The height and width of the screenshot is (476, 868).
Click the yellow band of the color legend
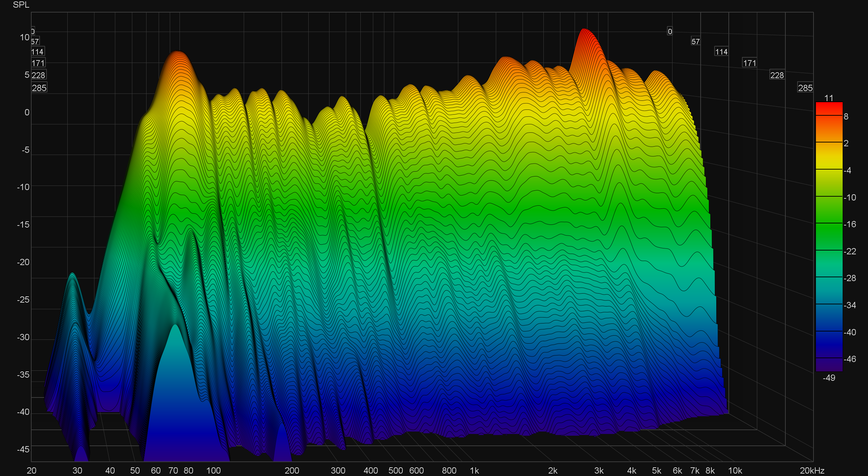coord(829,162)
